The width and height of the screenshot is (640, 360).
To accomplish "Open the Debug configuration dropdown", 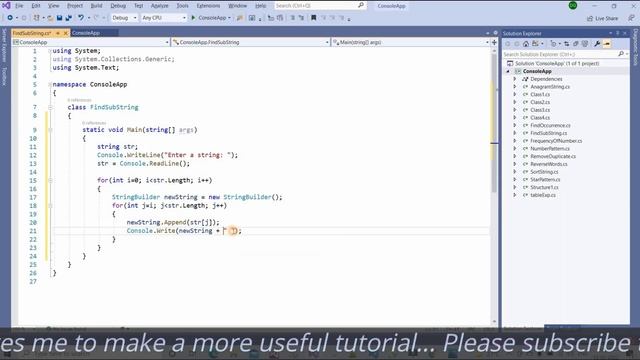I will [124, 18].
